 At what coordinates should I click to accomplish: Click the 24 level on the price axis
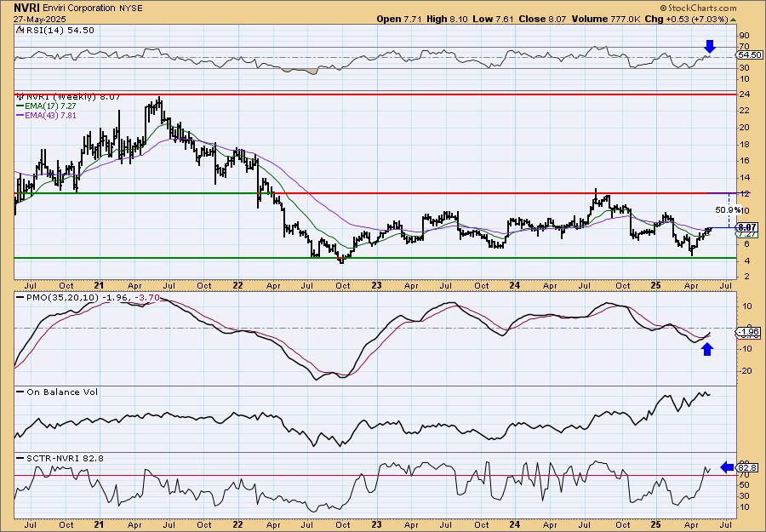(744, 94)
